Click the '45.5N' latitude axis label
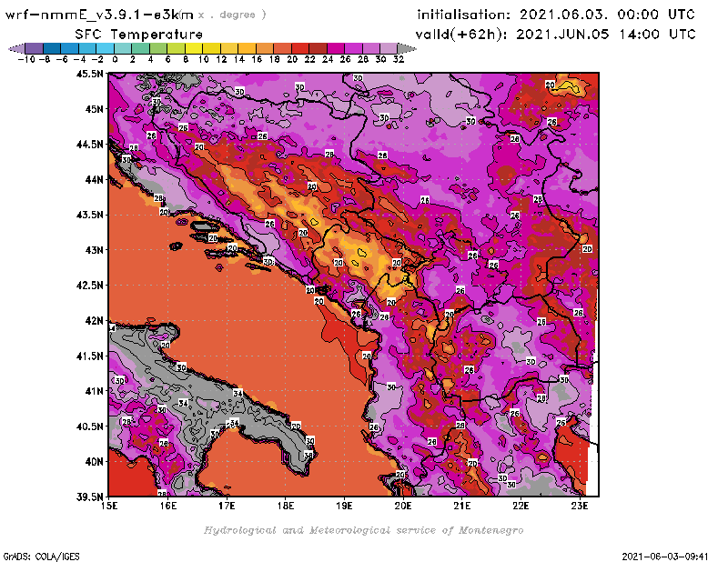 point(89,74)
